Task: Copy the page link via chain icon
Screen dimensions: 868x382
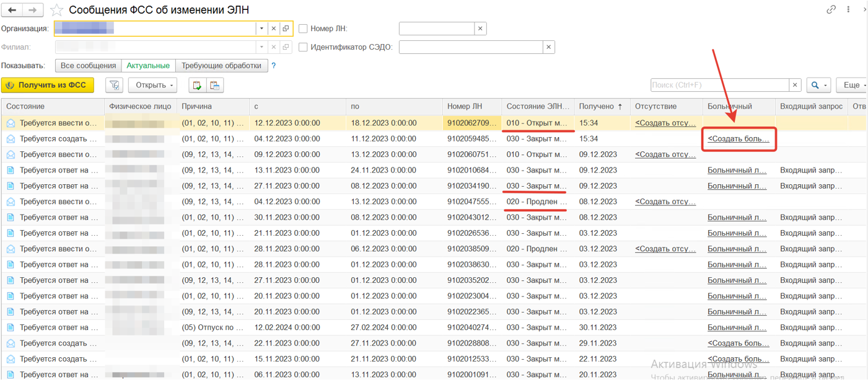Action: (831, 10)
